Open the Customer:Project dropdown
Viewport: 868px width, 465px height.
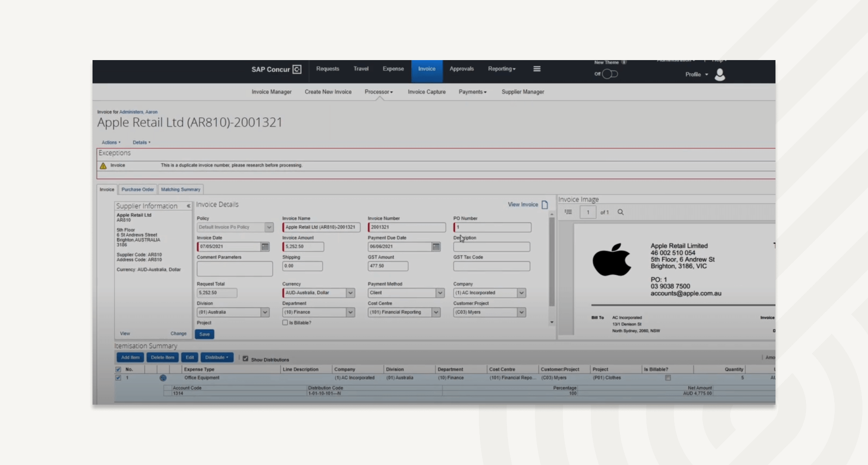[x=521, y=312]
